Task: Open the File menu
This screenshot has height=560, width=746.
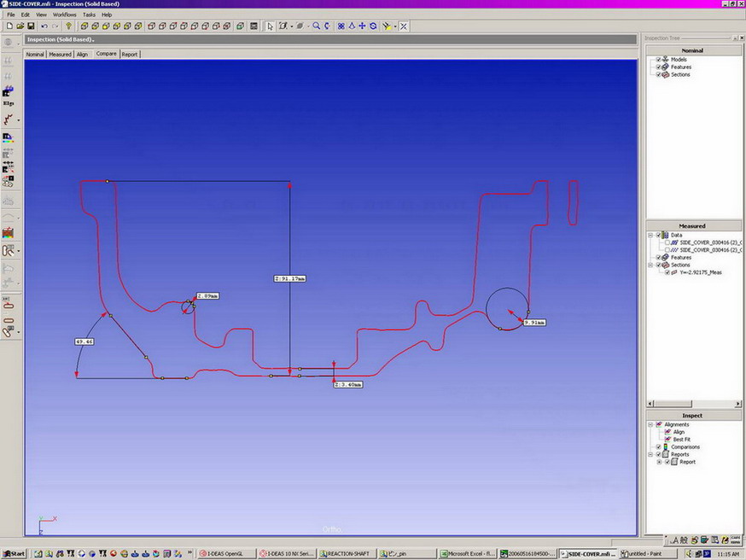Action: 11,15
